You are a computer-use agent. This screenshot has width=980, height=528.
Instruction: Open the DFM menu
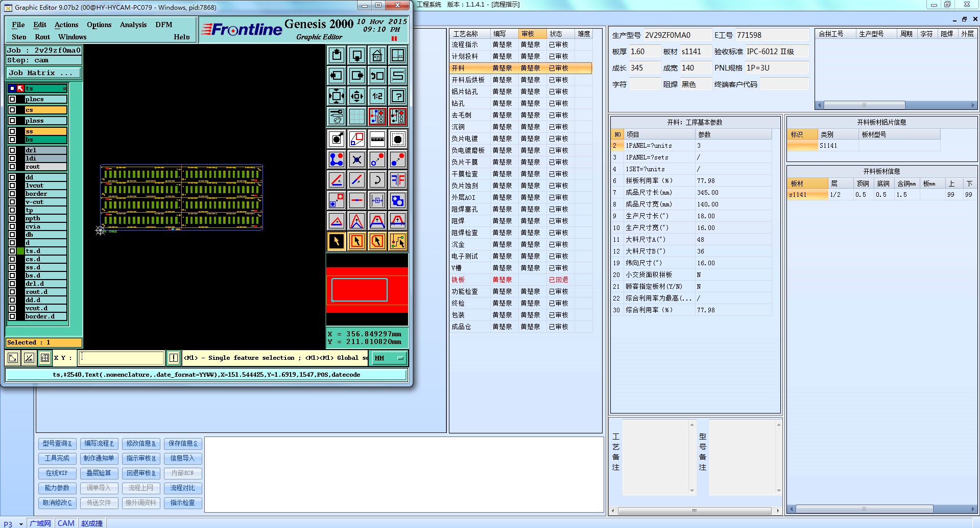pos(164,25)
